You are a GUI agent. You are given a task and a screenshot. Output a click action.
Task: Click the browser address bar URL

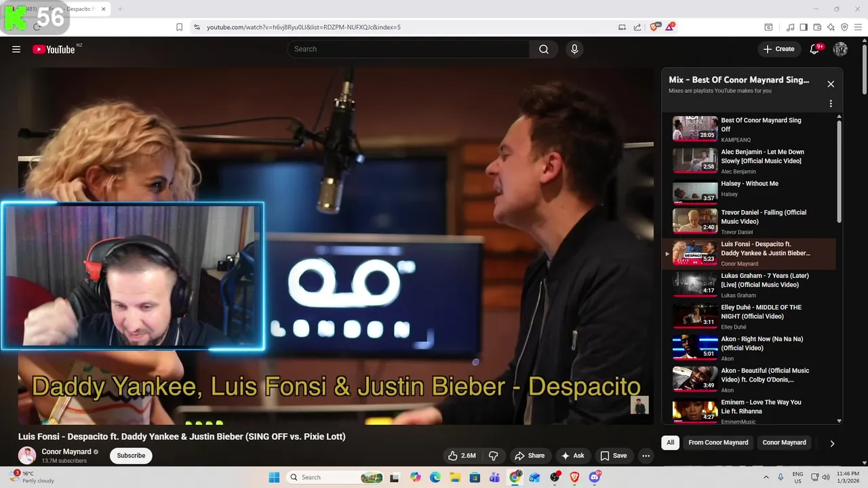click(304, 27)
